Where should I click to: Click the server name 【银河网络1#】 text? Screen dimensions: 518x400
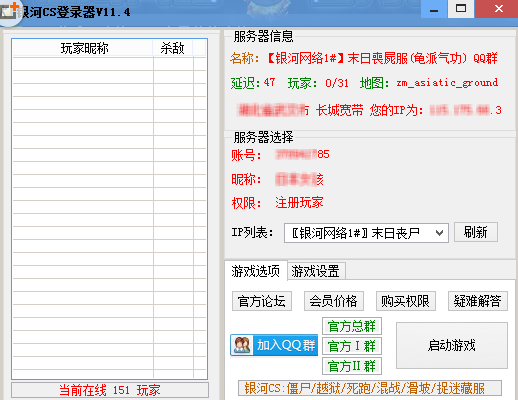pos(306,58)
